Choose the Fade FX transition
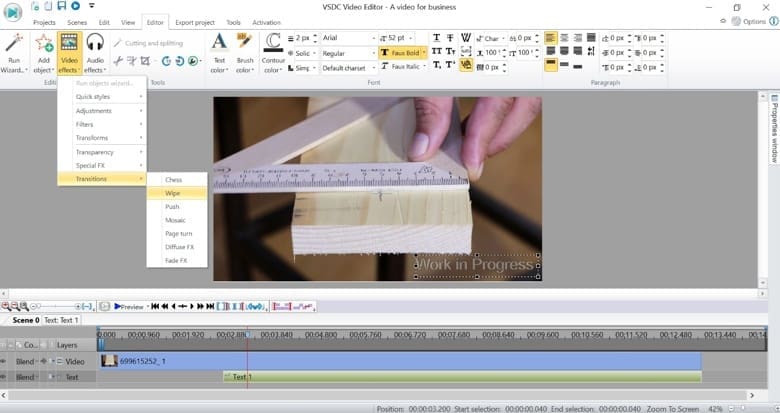The height and width of the screenshot is (413, 780). 177,260
